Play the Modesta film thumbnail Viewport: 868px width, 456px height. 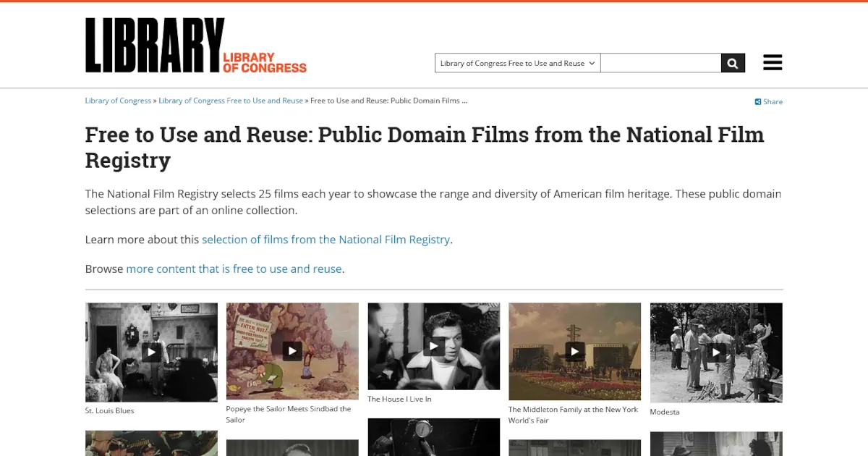[716, 352]
